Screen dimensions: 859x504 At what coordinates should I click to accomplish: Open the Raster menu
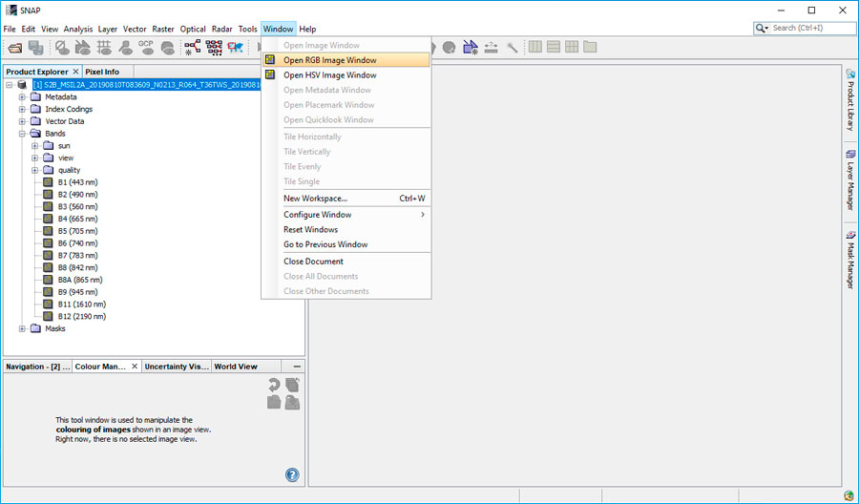click(163, 29)
